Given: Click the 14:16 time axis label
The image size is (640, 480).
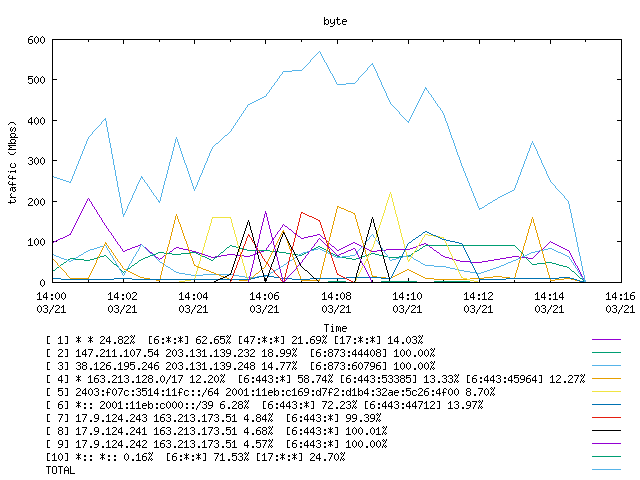Looking at the screenshot, I should point(620,296).
